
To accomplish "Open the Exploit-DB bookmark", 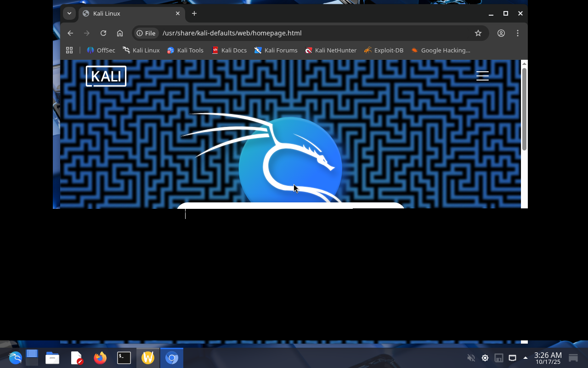I will click(384, 50).
